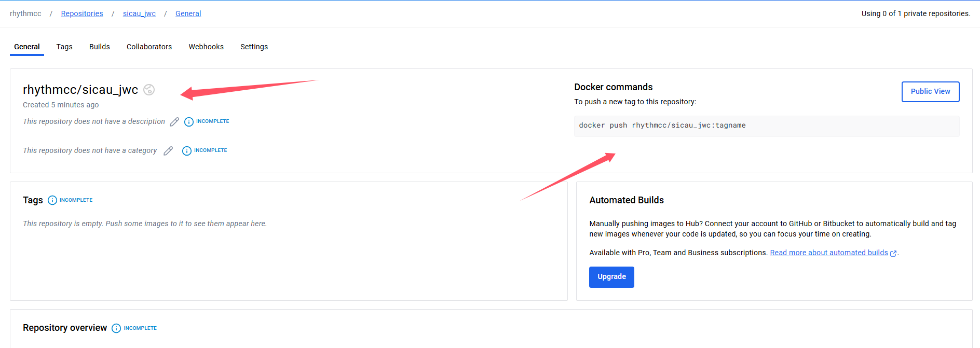Click the 'Tags' section heading
The image size is (980, 348).
tap(33, 200)
